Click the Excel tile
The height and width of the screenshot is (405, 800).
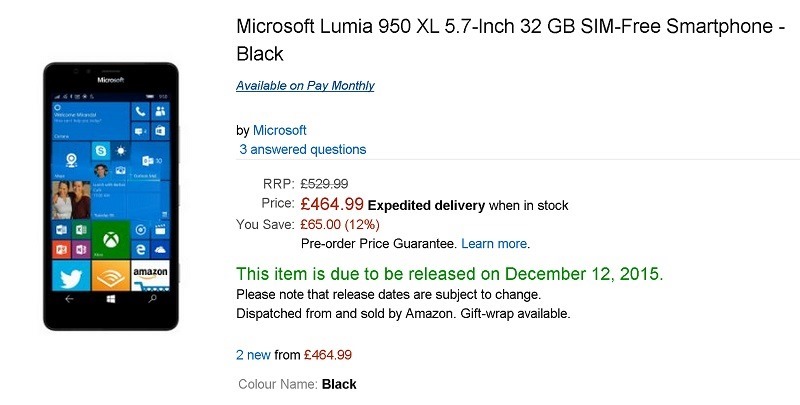pyautogui.click(x=81, y=230)
